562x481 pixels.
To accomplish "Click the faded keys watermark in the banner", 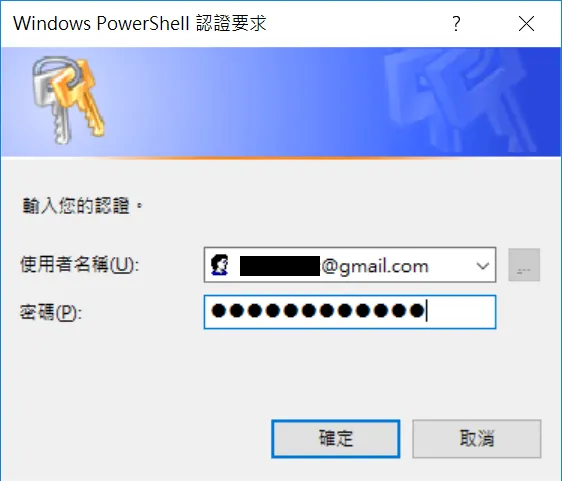I will pos(462,100).
